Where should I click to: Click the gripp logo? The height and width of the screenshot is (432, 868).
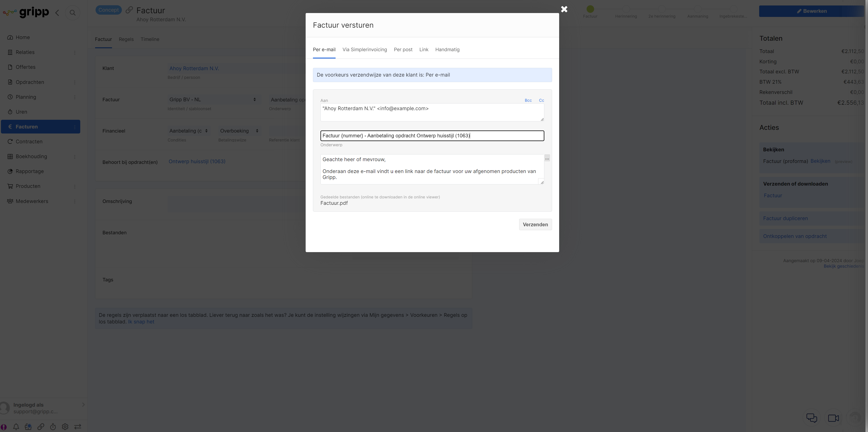(x=26, y=13)
